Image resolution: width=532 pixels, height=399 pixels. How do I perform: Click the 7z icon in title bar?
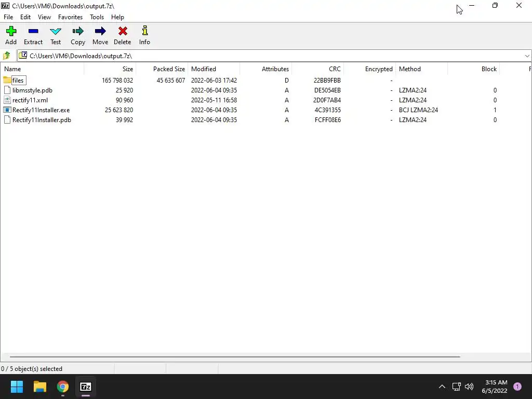coord(5,6)
